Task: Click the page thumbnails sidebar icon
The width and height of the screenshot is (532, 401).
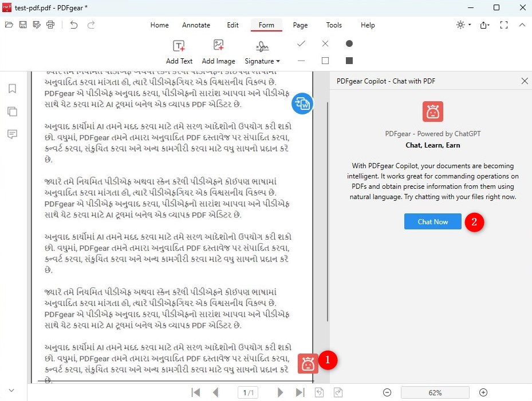Action: (x=13, y=112)
